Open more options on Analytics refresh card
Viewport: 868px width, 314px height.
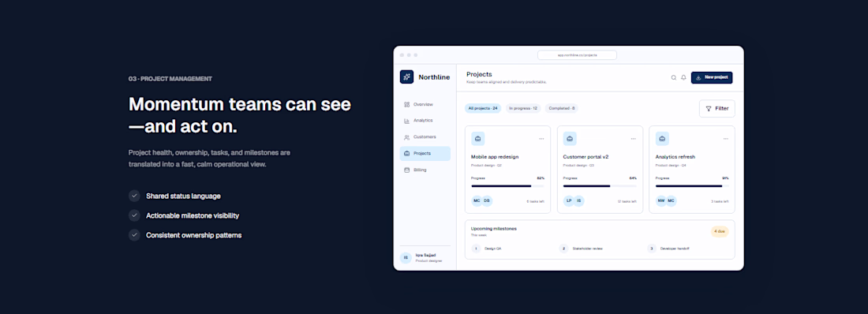(726, 138)
